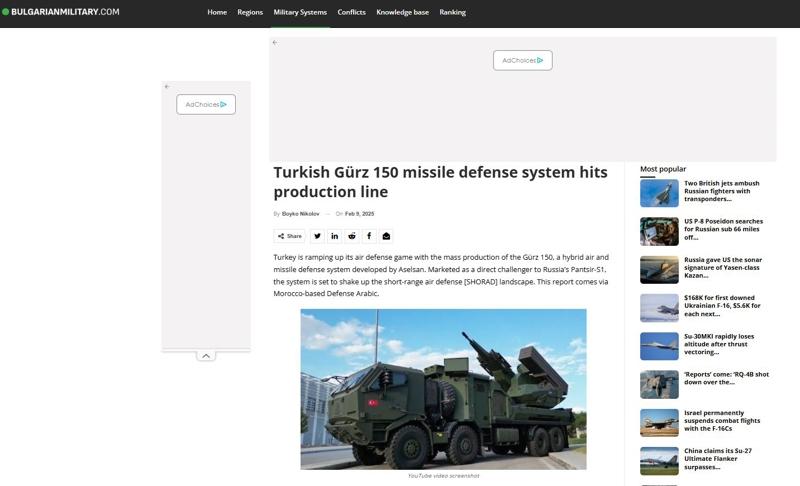Open the Regions menu
This screenshot has width=800, height=486.
(x=250, y=12)
